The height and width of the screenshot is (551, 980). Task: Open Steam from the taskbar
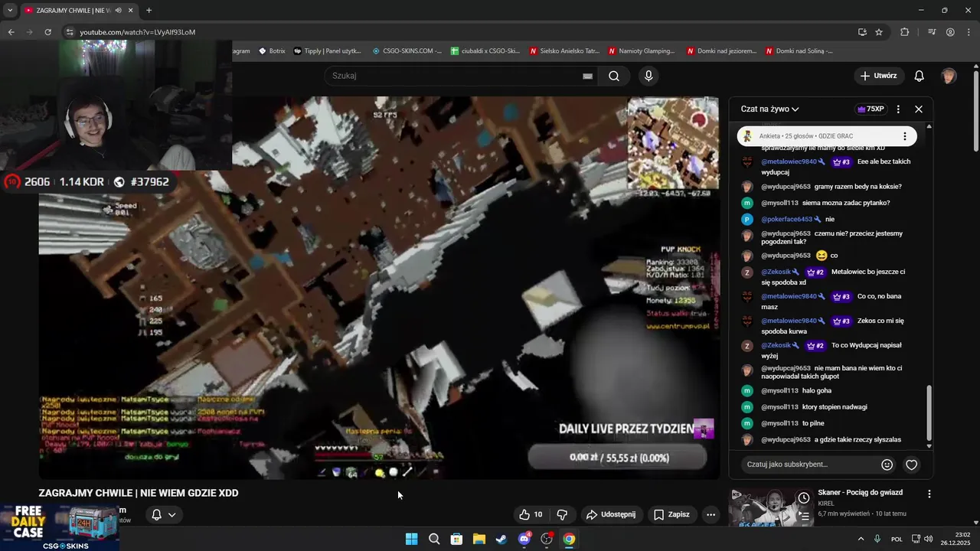pos(501,539)
